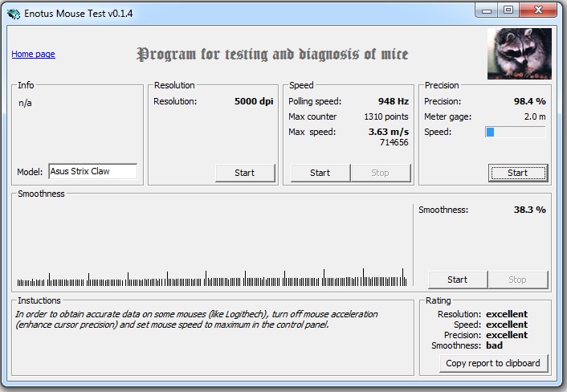567x392 pixels.
Task: Click the 1310 points max counter value
Action: 386,116
